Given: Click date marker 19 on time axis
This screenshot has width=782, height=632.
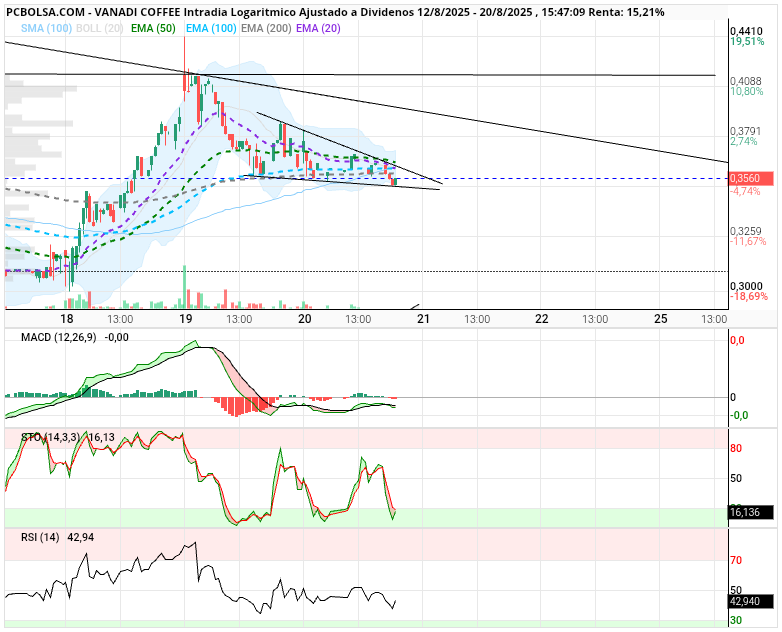Looking at the screenshot, I should (x=186, y=319).
